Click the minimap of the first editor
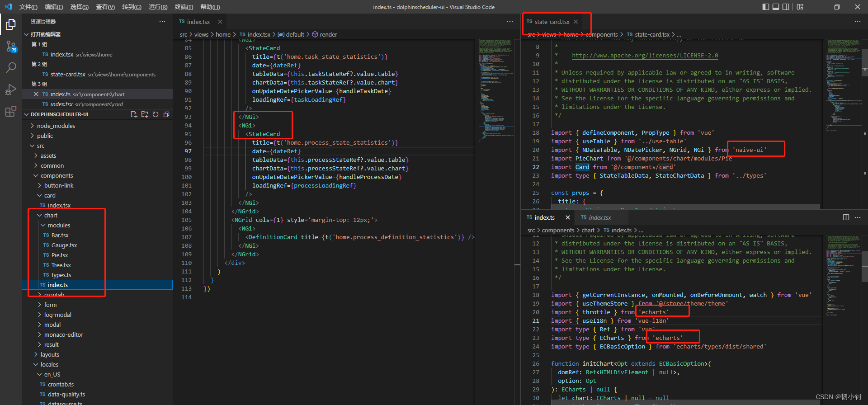Screen dimensions: 868x405 point(496,90)
